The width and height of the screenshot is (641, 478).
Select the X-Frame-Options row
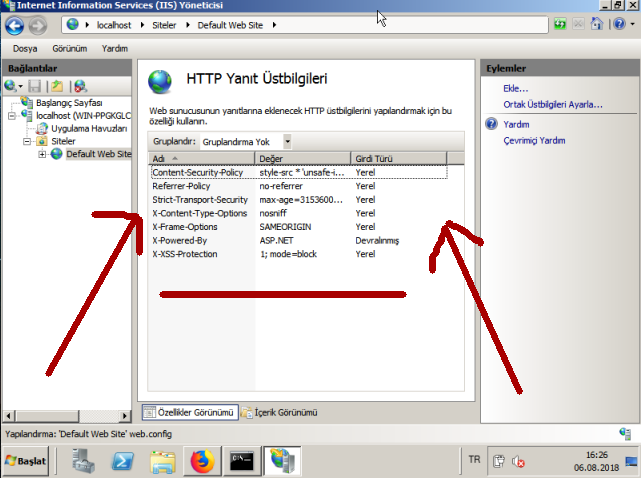[299, 227]
